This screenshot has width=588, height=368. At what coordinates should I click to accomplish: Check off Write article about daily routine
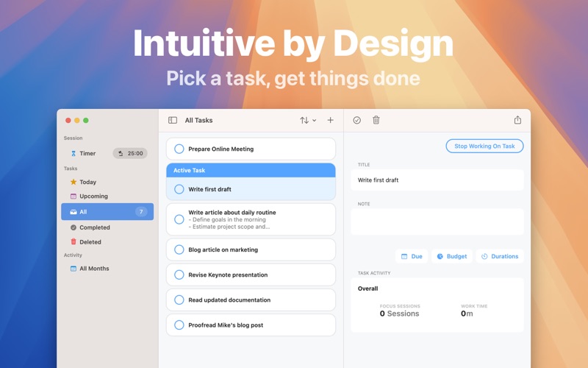[x=179, y=219]
